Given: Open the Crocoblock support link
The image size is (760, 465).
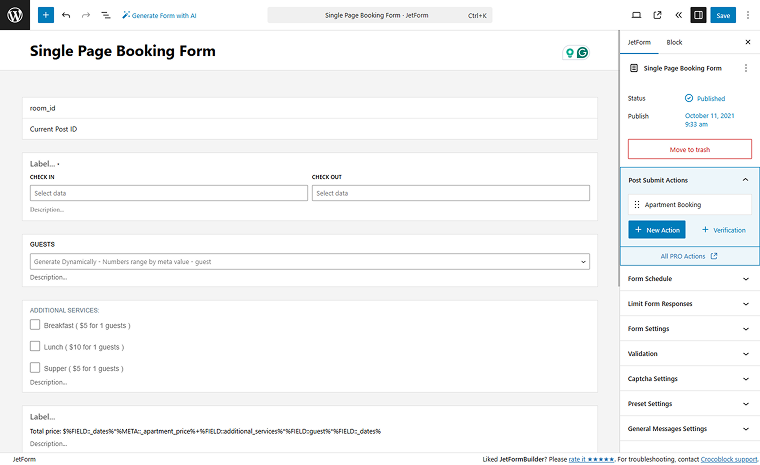Looking at the screenshot, I should pyautogui.click(x=729, y=459).
